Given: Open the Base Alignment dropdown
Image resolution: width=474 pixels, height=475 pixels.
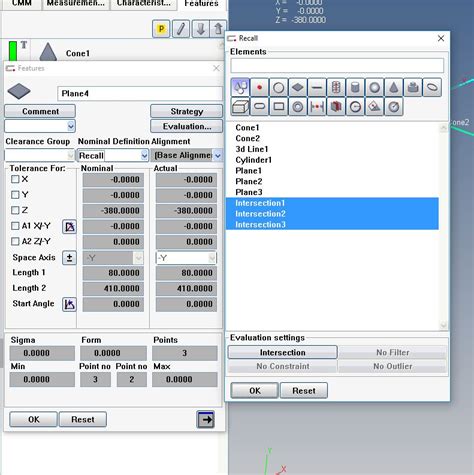Looking at the screenshot, I should (218, 155).
